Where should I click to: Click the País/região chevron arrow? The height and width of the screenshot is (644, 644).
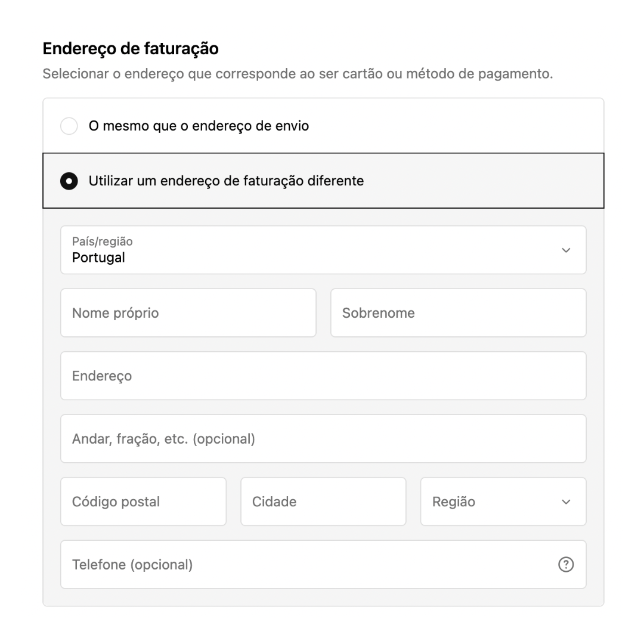(x=565, y=250)
